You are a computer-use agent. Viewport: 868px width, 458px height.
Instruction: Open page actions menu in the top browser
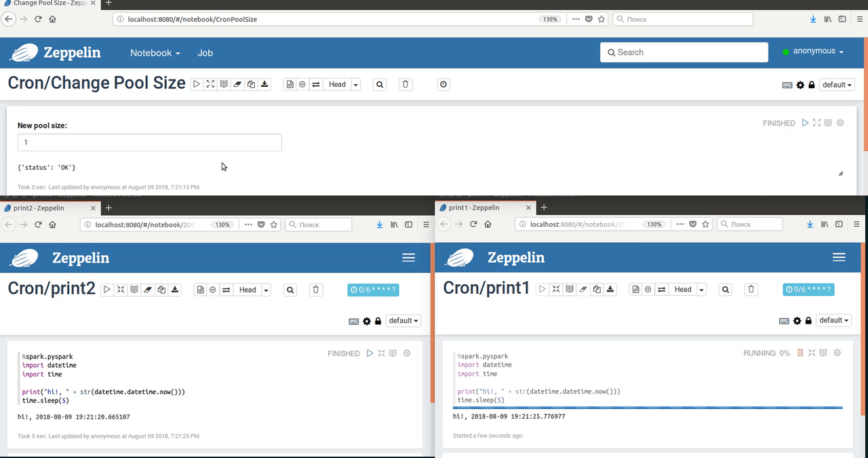(576, 19)
